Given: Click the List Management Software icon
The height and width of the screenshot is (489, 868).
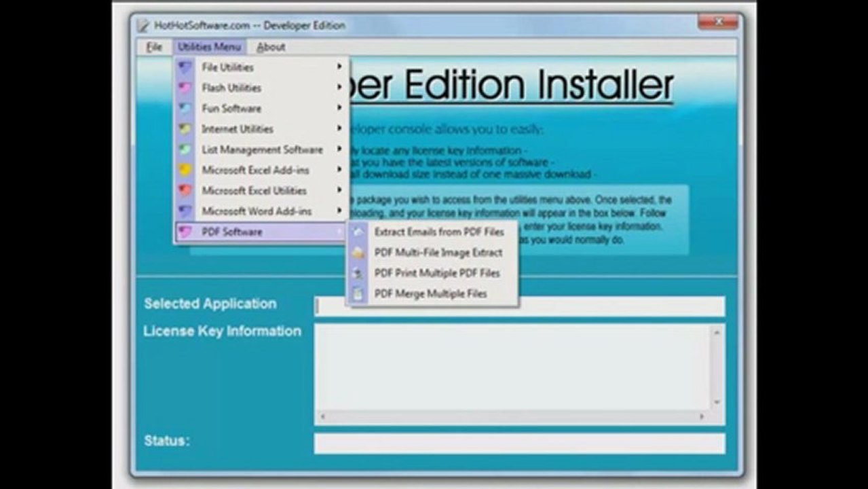Looking at the screenshot, I should (x=185, y=149).
